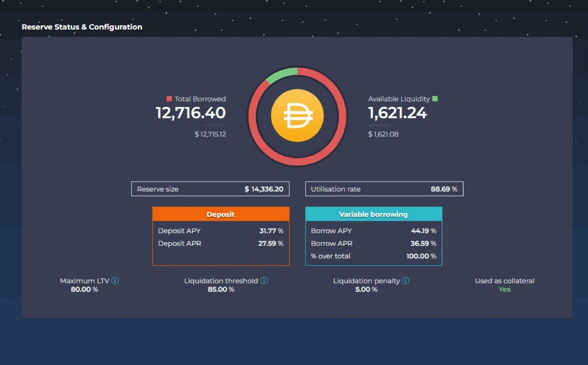Screen dimensions: 588x365
Task: Select the Deposit APY row
Action: tap(221, 231)
